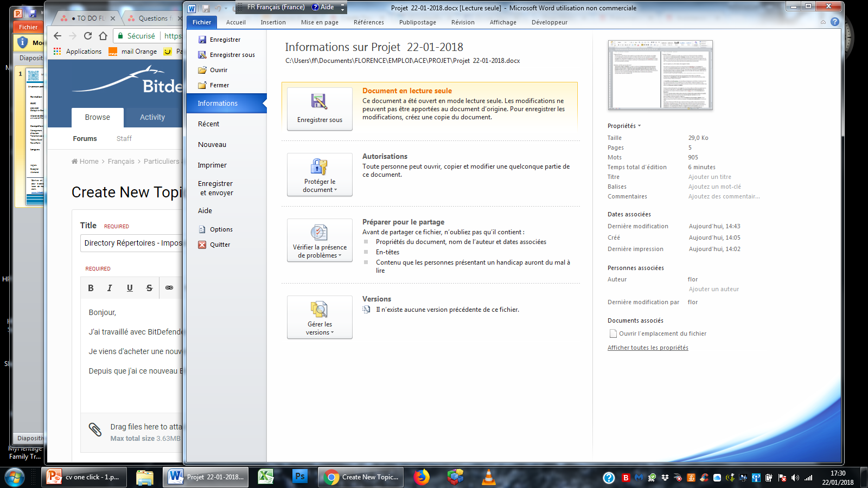
Task: Click the Ajouter un mot-clé field
Action: pyautogui.click(x=714, y=187)
